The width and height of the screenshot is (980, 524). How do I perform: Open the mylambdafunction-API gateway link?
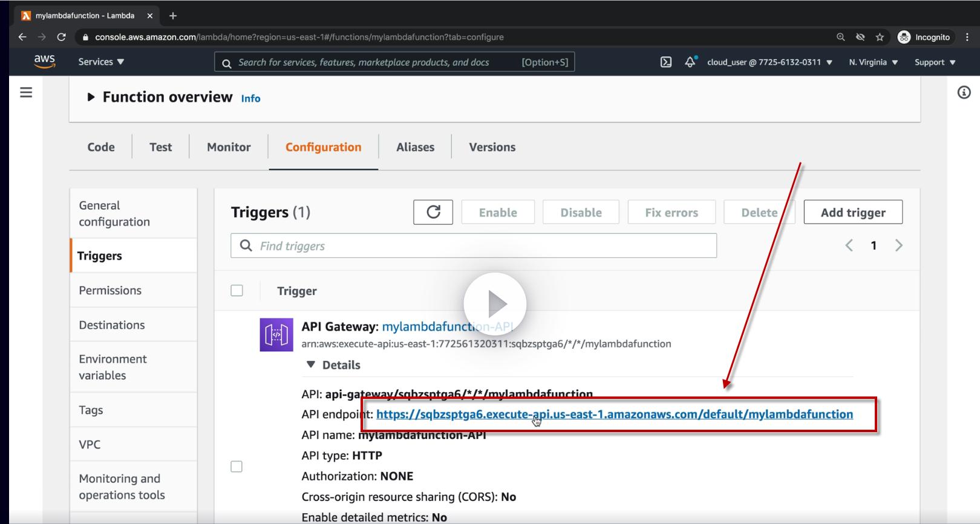(x=448, y=326)
